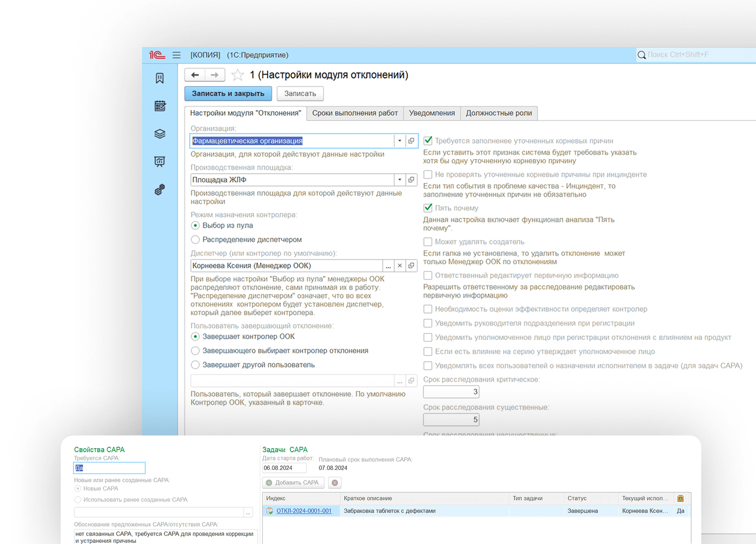Viewport: 756px width, 544px height.
Task: Open the ОТКЛ-2024-0001-001 link
Action: coord(304,511)
